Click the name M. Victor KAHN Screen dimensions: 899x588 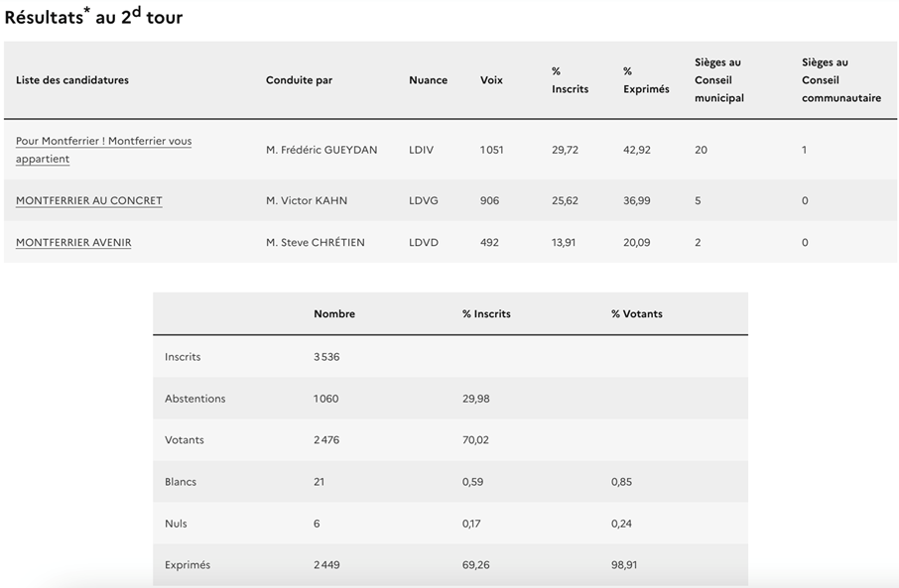[307, 200]
